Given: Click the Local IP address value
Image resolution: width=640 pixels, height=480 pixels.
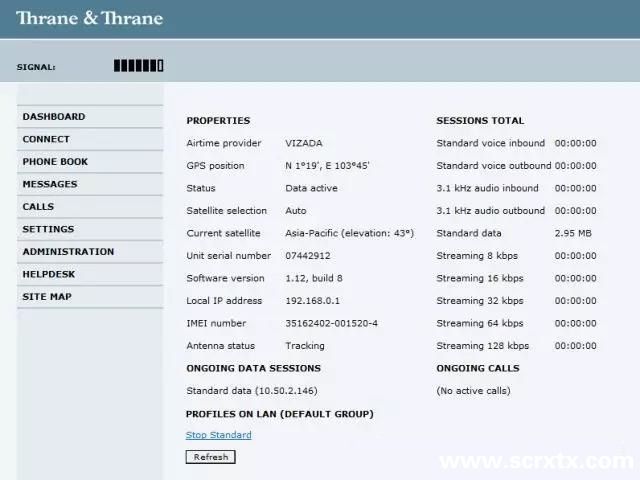Looking at the screenshot, I should [313, 301].
